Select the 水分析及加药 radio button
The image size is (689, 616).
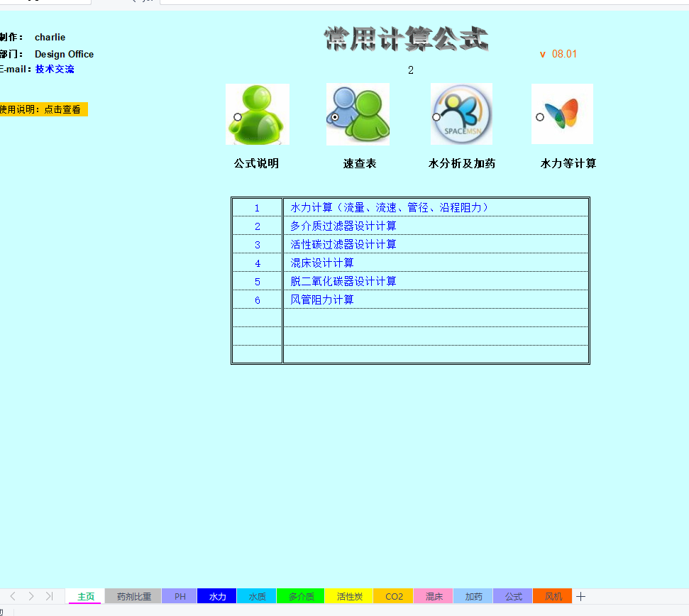[436, 117]
